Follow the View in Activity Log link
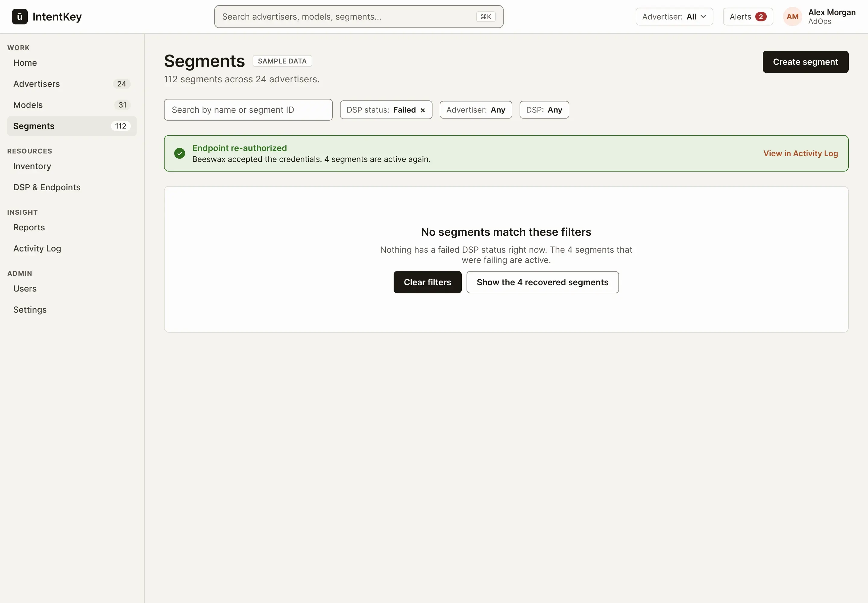868x603 pixels. point(800,153)
